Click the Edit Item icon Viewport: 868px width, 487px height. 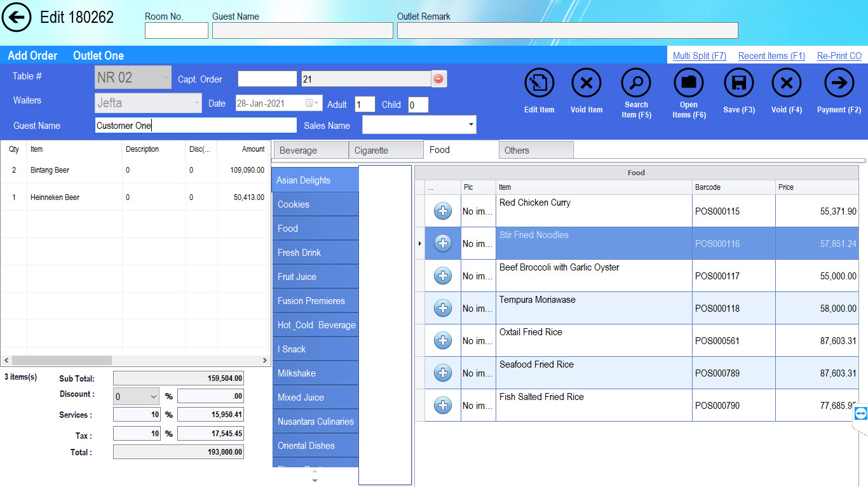pyautogui.click(x=539, y=83)
